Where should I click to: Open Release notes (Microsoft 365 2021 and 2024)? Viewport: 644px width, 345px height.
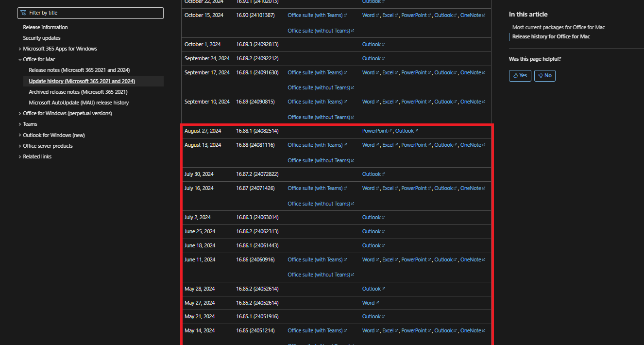click(x=79, y=70)
